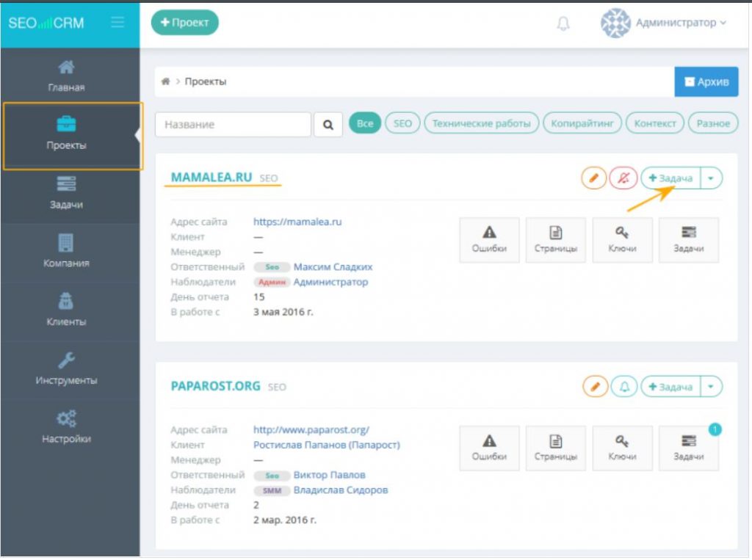Click the SEO CRM logo
752x560 pixels.
(46, 23)
